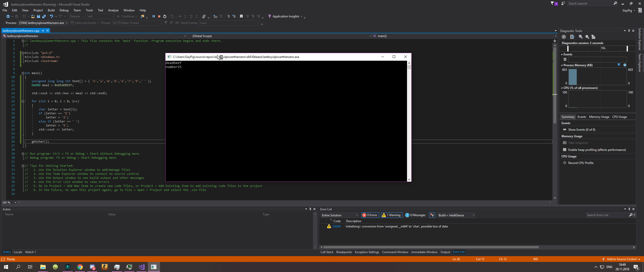Open the Debug menu

tap(64, 10)
